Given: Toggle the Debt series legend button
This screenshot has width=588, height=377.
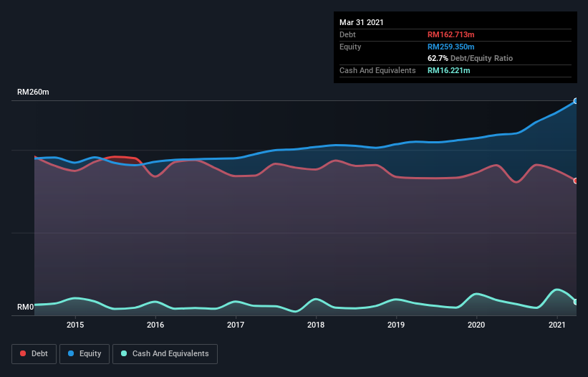Looking at the screenshot, I should click(34, 354).
